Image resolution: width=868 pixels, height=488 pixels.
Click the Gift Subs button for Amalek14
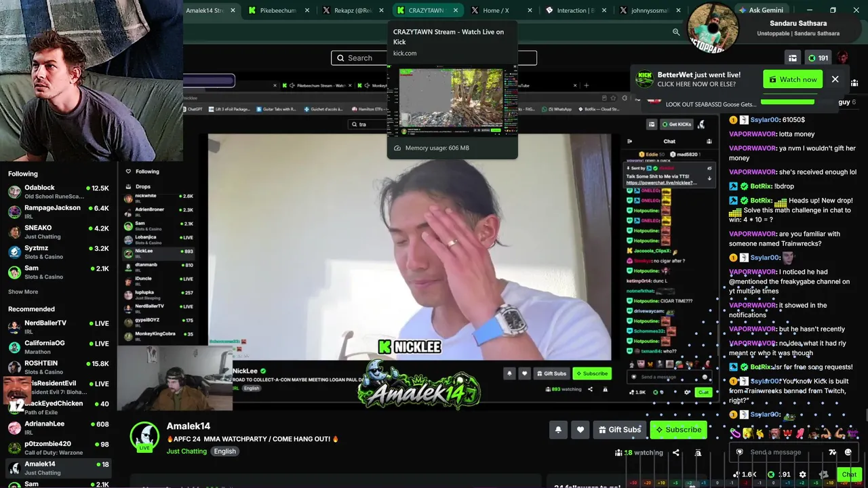tap(620, 430)
